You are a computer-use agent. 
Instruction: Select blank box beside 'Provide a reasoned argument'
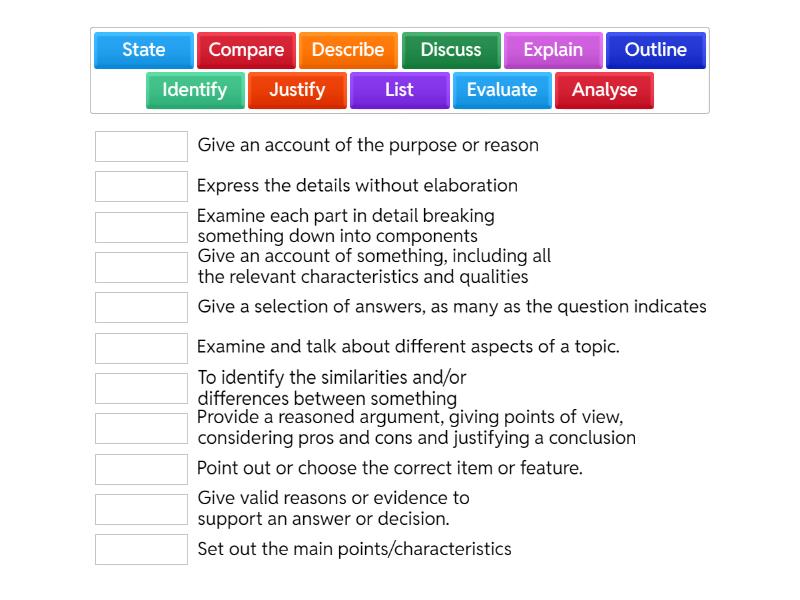tap(141, 428)
